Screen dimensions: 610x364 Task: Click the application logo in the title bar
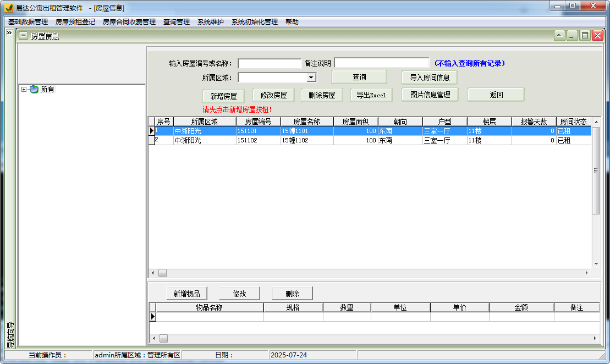coord(9,6)
